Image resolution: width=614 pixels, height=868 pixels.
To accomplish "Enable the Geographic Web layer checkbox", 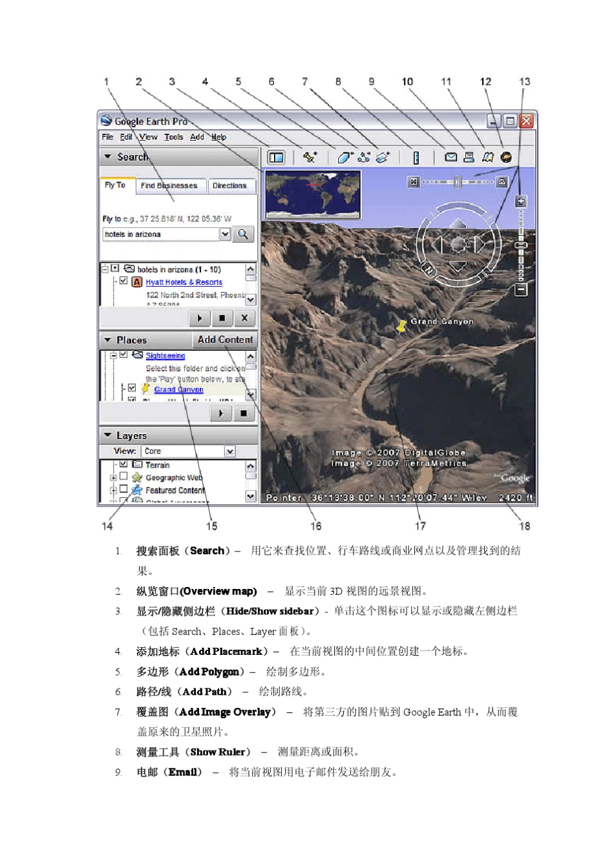I will coord(123,477).
